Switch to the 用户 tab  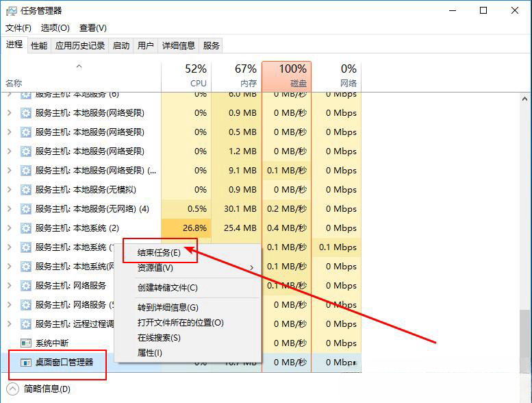pyautogui.click(x=146, y=45)
